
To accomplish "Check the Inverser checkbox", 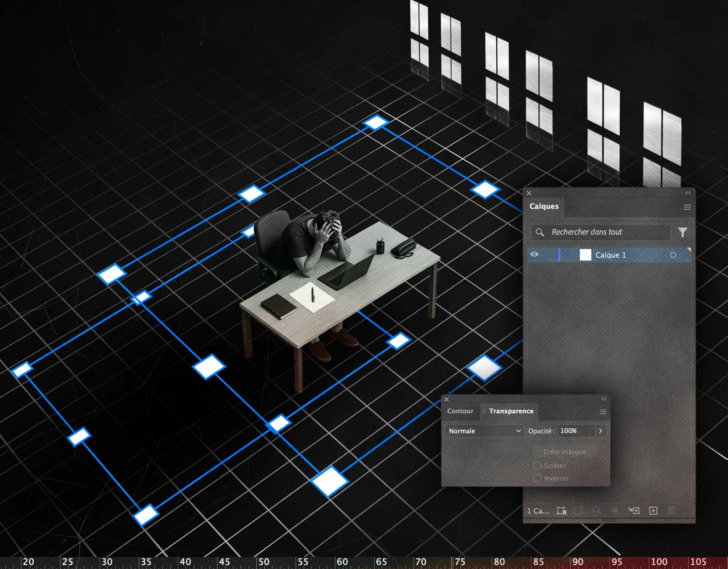I will (x=537, y=478).
